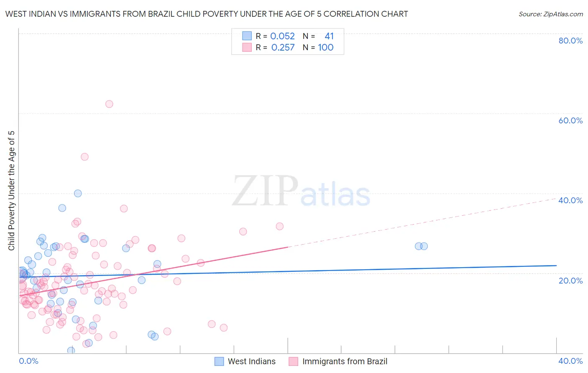Image resolution: width=588 pixels, height=373 pixels.
Task: Click the chart title text
Action: 207,14
